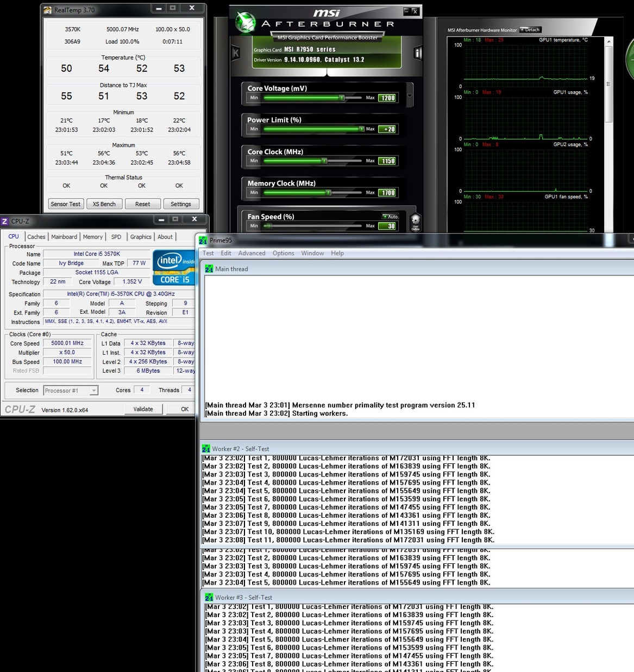Expand the Core Voltage dropdown arrow

(410, 96)
